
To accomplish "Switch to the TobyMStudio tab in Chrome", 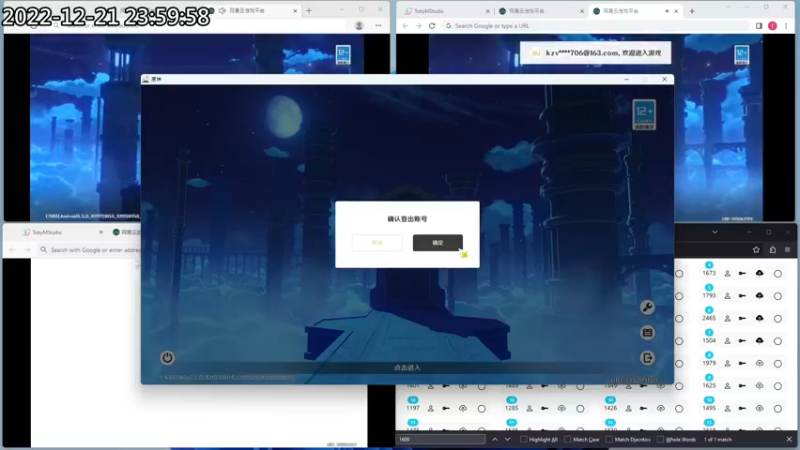I will click(x=445, y=11).
